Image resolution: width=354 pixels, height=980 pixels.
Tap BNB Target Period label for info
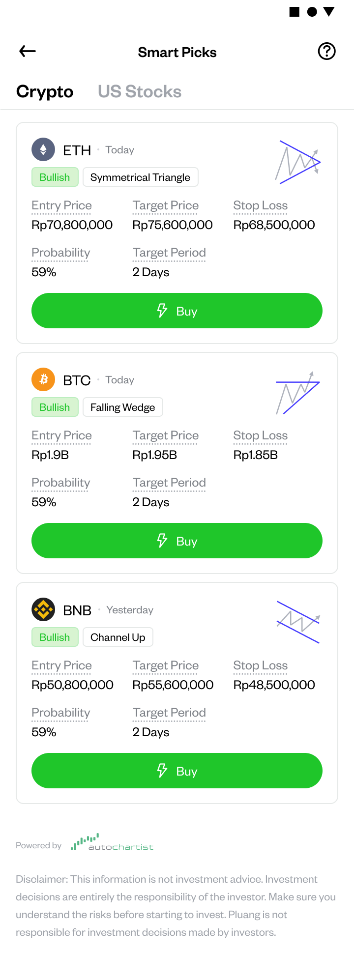pos(169,713)
